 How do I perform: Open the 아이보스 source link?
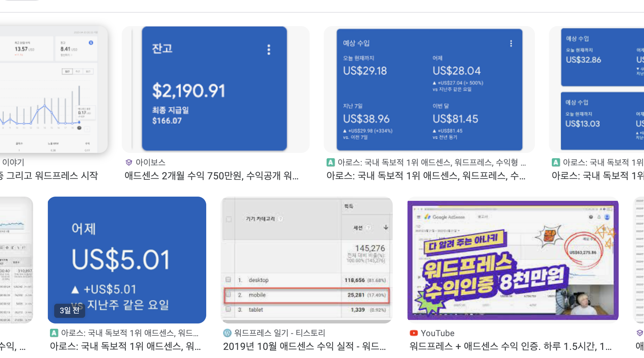(x=151, y=162)
